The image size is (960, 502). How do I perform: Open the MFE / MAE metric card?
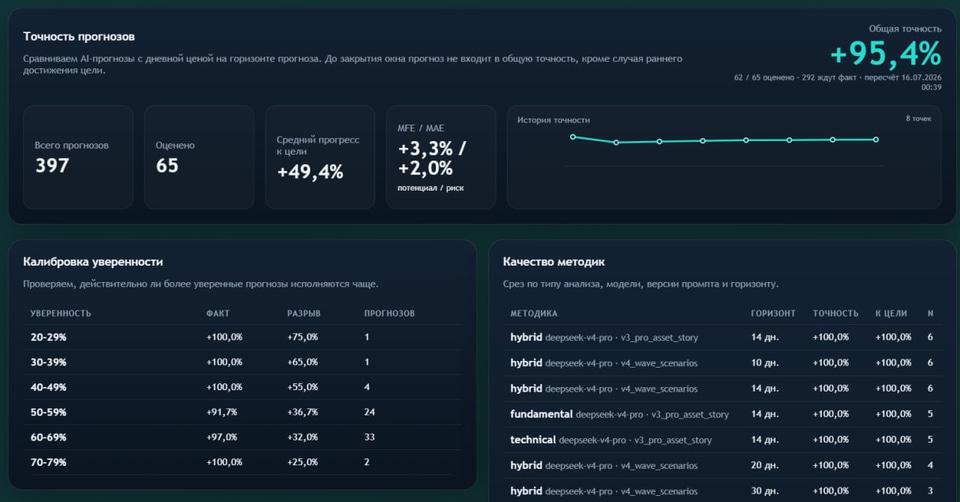click(441, 157)
